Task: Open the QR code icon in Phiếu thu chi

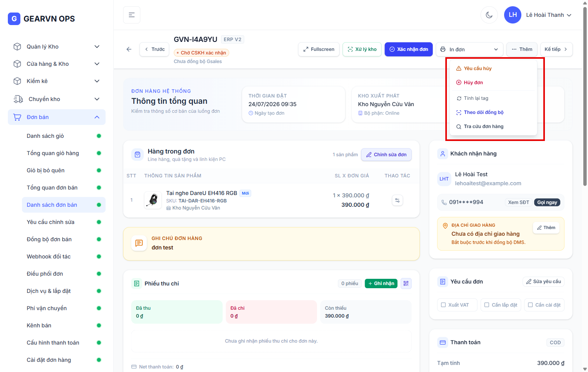Action: [406, 284]
